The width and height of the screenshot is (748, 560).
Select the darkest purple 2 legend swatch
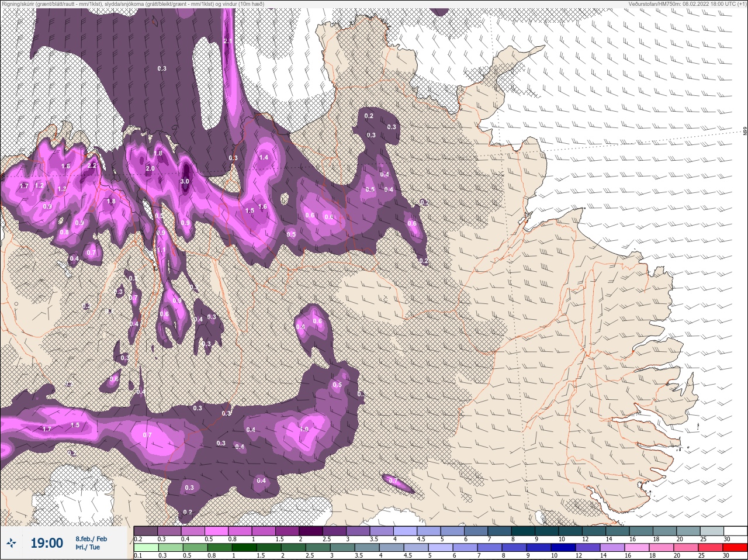pos(311,531)
